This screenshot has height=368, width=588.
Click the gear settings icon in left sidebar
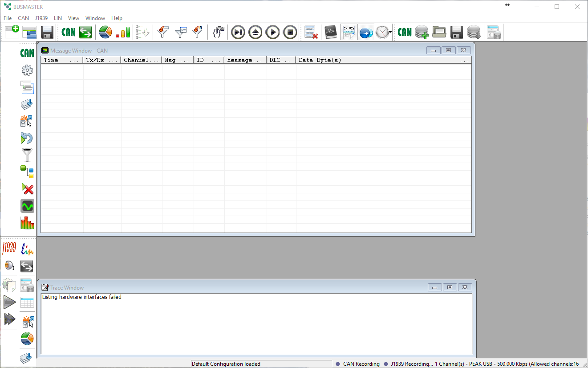coord(27,70)
